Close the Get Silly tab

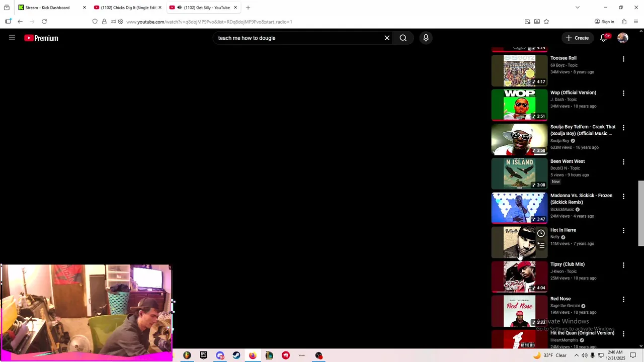[x=235, y=8]
